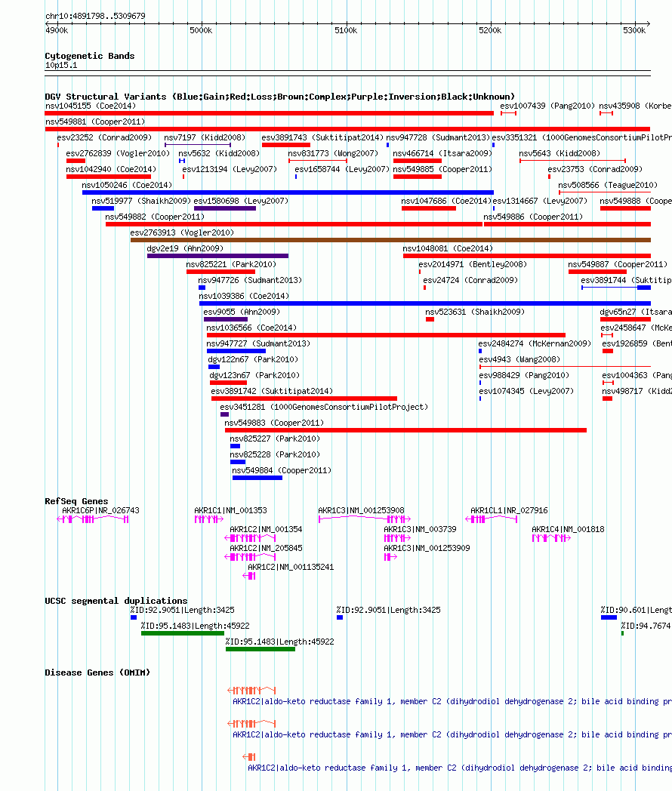Open the esv4943 (Wang2008) label
This screenshot has width=672, height=791.
(519, 360)
